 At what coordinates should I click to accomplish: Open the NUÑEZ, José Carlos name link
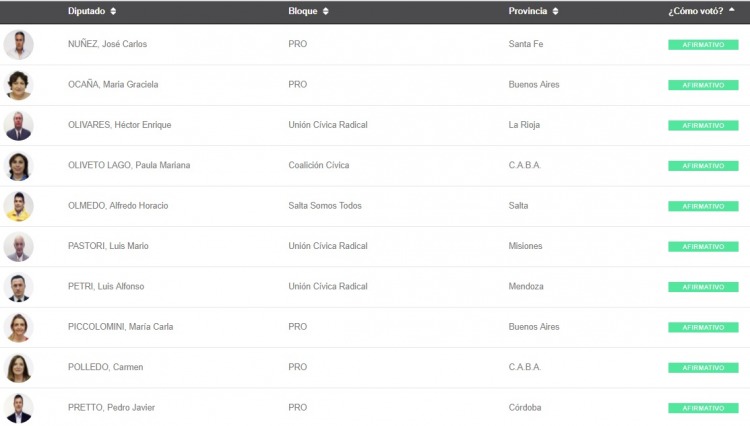[x=107, y=45]
